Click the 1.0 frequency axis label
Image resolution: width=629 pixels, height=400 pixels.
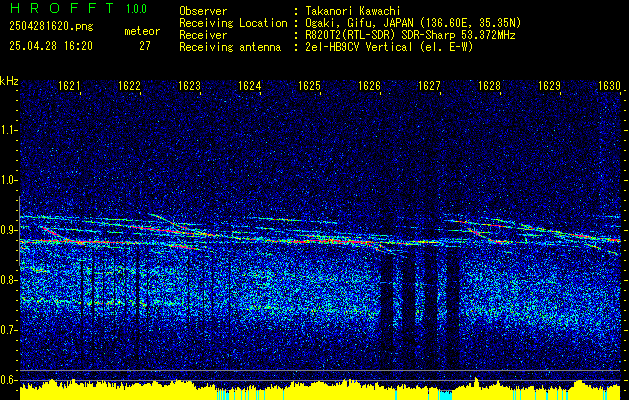click(x=7, y=180)
